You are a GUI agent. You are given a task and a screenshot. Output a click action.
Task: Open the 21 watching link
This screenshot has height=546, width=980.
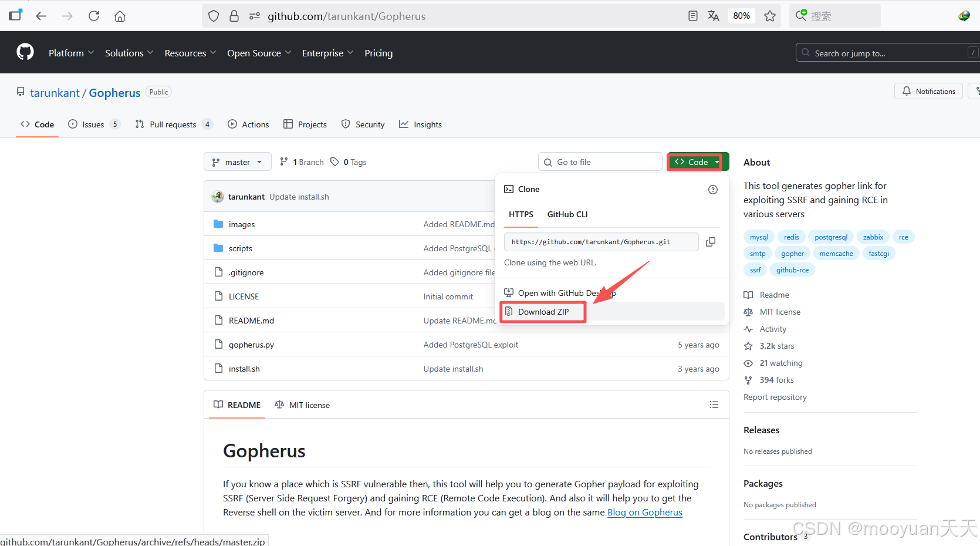coord(773,363)
